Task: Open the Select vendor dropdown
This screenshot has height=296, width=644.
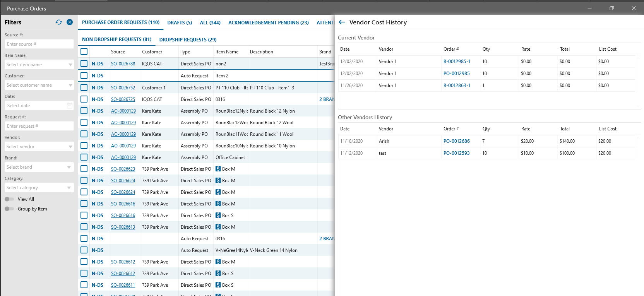Action: click(70, 147)
